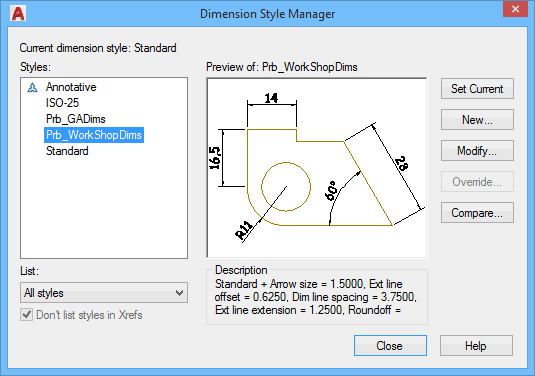Select the Prb_WorkShopDims style entry
The height and width of the screenshot is (376, 535).
click(94, 135)
